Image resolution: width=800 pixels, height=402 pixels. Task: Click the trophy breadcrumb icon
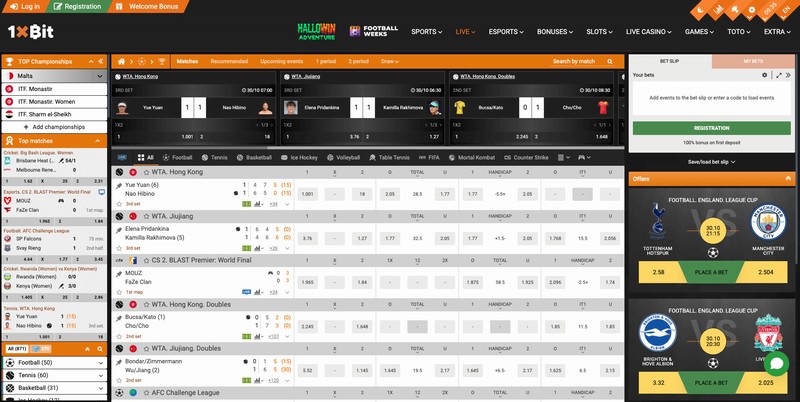click(162, 61)
